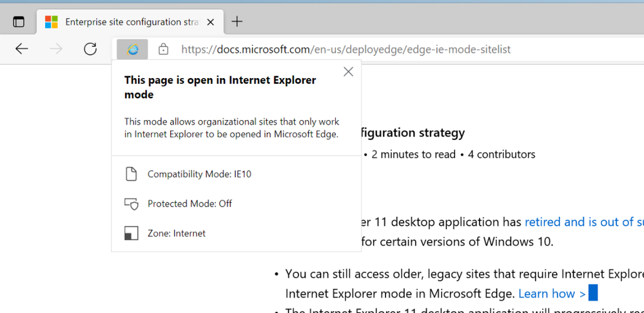Click the Protected Mode shield icon
The width and height of the screenshot is (644, 313).
click(132, 204)
